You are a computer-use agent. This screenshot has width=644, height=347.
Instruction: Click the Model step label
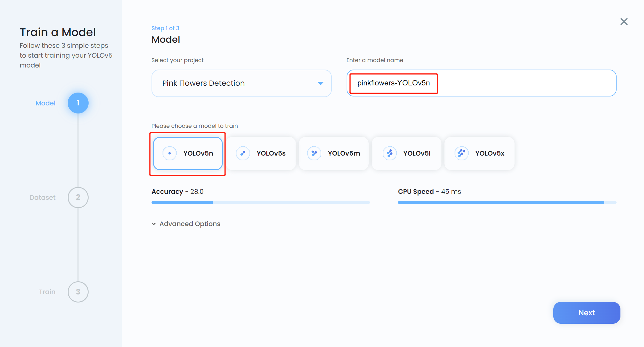(45, 103)
